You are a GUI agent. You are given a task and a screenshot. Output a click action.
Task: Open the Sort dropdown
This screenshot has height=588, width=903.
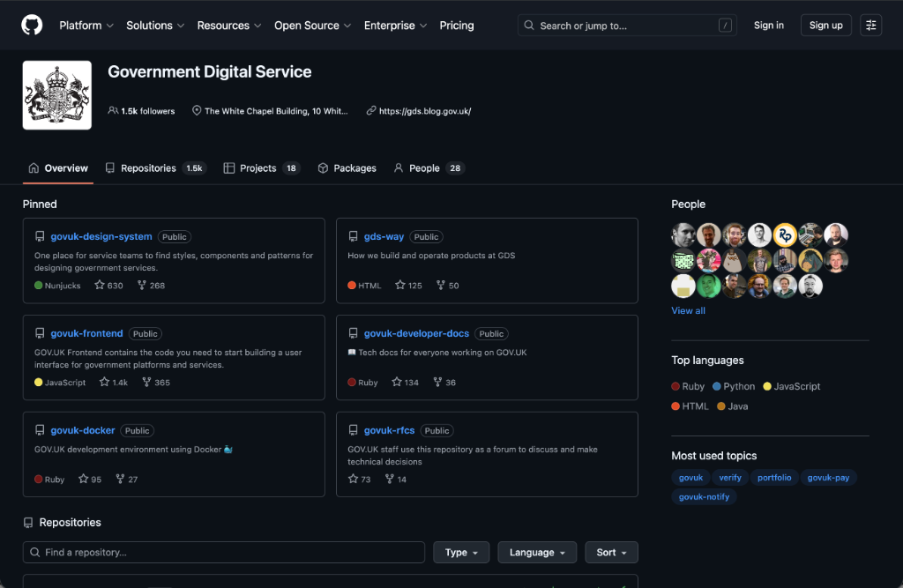pos(612,552)
